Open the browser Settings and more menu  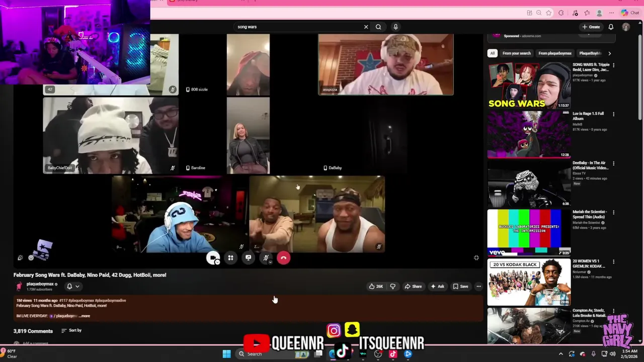[x=612, y=13]
